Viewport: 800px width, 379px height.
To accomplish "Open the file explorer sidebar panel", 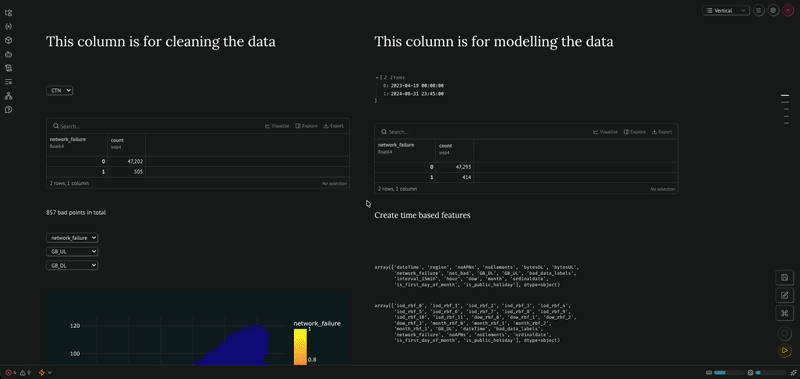I will tap(8, 13).
